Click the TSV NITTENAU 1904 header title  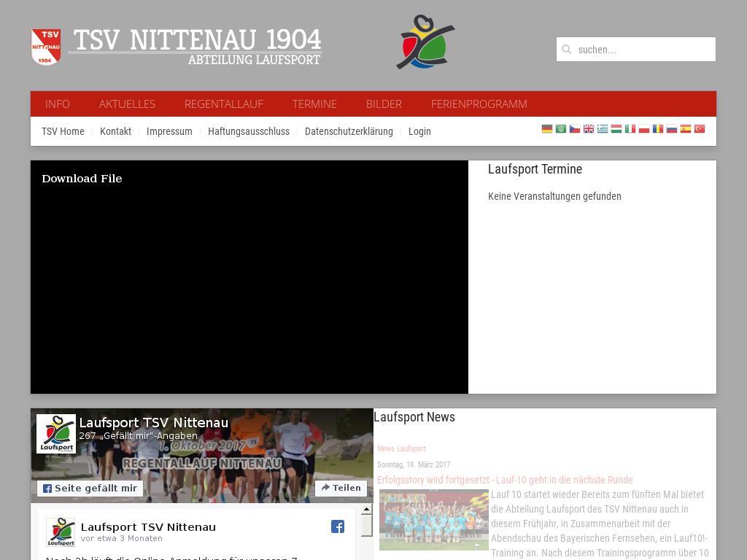[x=197, y=39]
